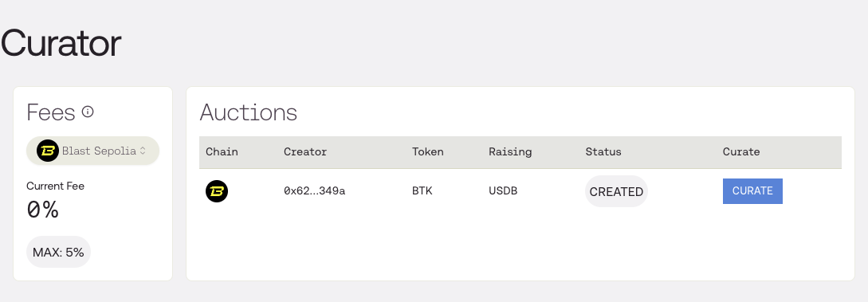Open the Blast Sepolia chain dropdown
Viewport: 868px width, 302px height.
[93, 151]
